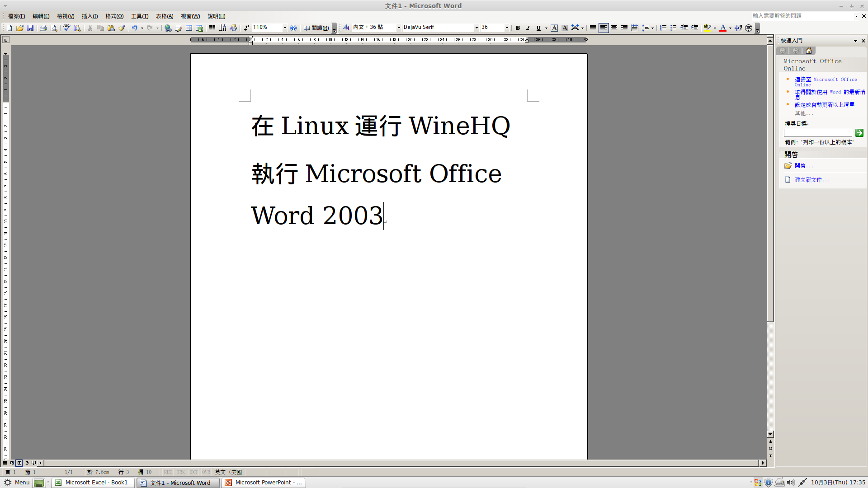
Task: Align text to the right
Action: point(624,28)
